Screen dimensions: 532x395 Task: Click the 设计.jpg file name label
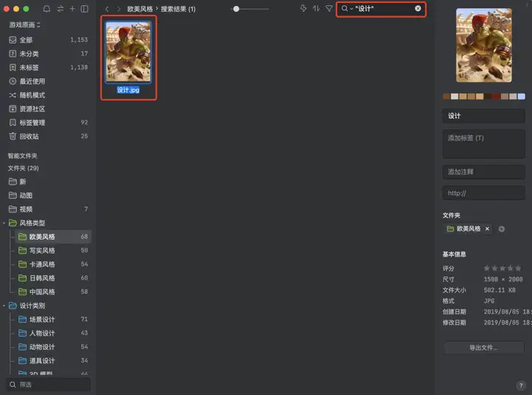[129, 90]
